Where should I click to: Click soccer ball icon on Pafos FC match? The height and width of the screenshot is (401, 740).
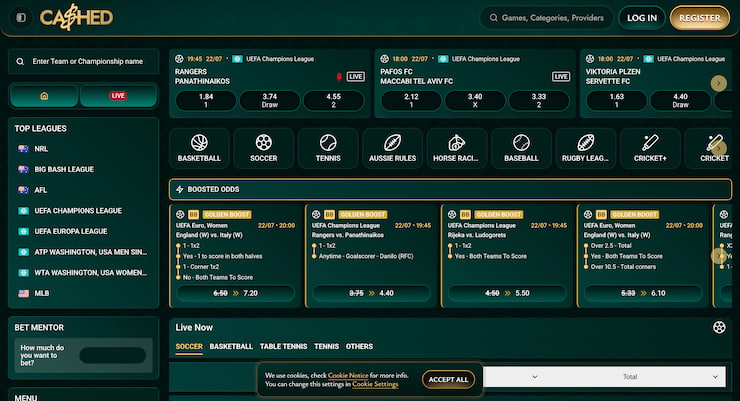point(385,59)
